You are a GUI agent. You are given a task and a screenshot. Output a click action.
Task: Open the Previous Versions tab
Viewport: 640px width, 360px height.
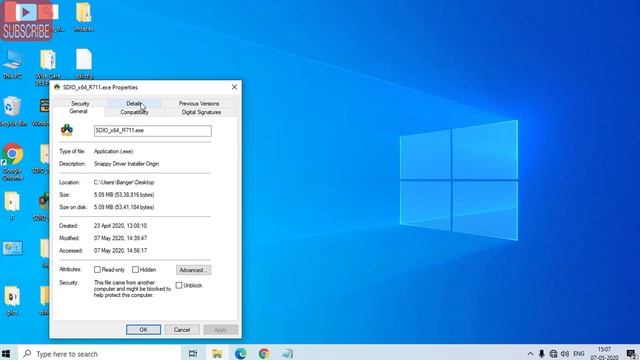point(199,103)
